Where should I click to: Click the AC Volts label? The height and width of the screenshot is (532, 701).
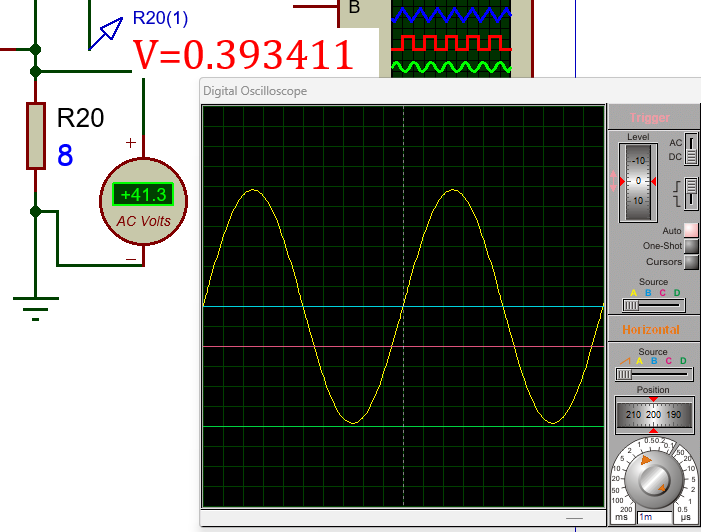coord(144,221)
